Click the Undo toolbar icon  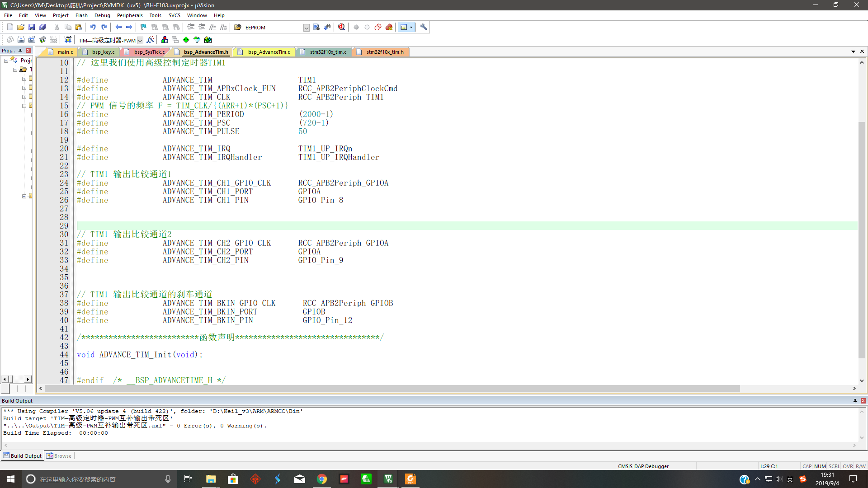pyautogui.click(x=93, y=27)
